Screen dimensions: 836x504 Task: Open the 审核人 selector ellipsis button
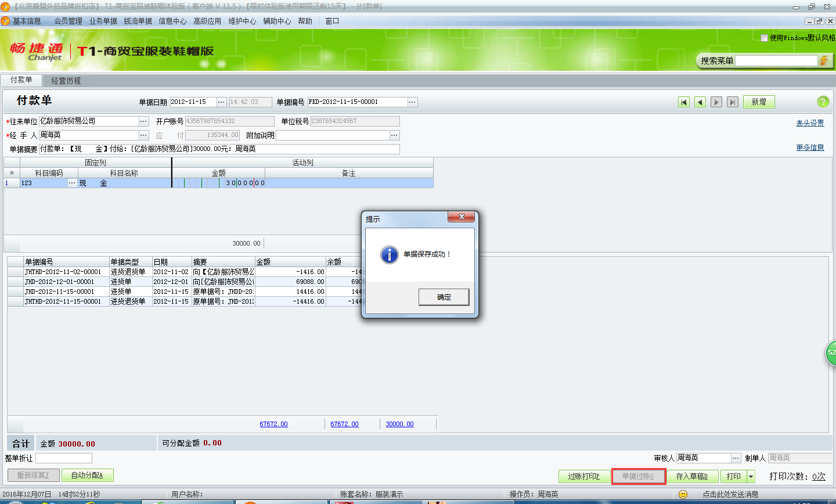[736, 458]
